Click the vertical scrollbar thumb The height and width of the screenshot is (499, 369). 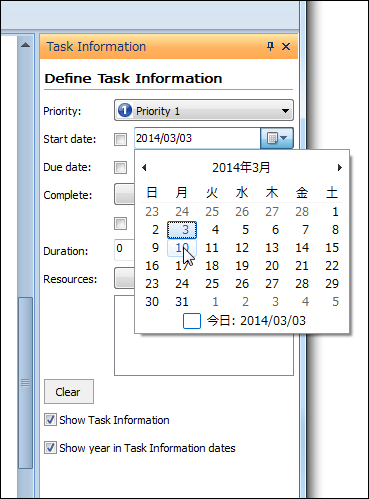tap(25, 383)
